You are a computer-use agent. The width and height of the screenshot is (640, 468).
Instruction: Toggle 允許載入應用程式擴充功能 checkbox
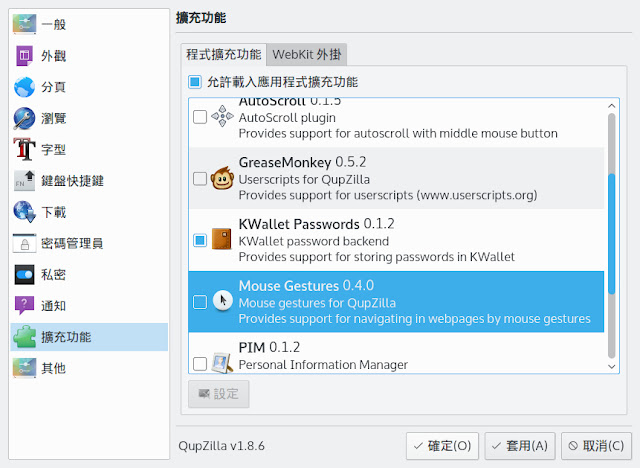pyautogui.click(x=195, y=82)
